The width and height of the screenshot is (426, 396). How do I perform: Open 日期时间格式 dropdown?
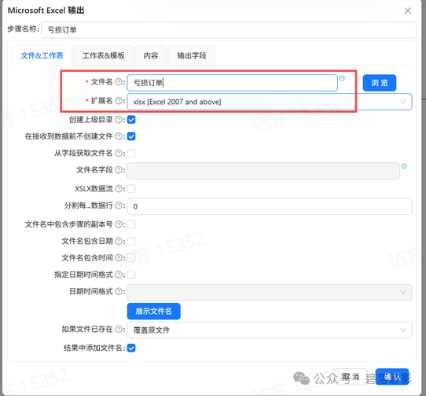269,292
